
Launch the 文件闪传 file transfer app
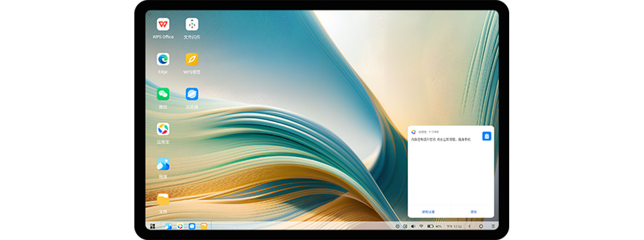coord(192,24)
